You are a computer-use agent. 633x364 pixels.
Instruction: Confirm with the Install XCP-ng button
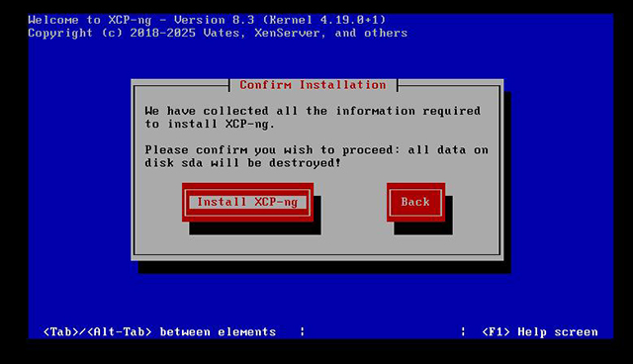click(x=247, y=202)
